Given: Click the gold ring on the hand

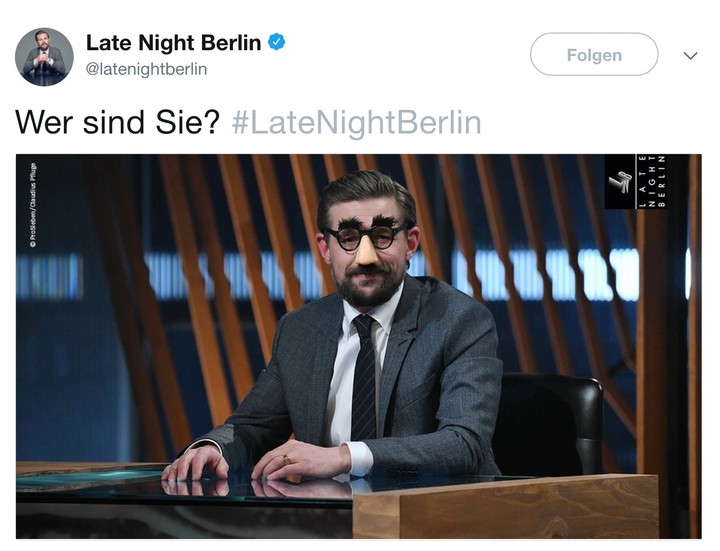Looking at the screenshot, I should [287, 459].
